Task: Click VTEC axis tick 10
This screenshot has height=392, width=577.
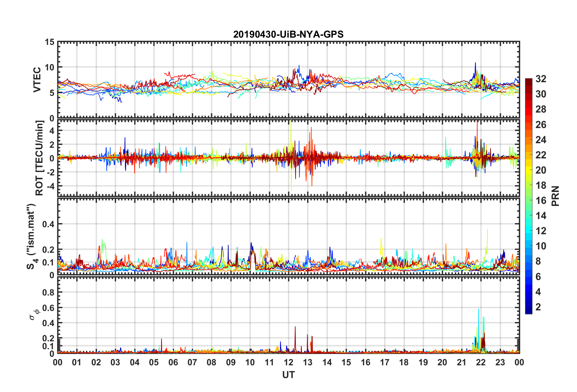Action: pyautogui.click(x=50, y=67)
